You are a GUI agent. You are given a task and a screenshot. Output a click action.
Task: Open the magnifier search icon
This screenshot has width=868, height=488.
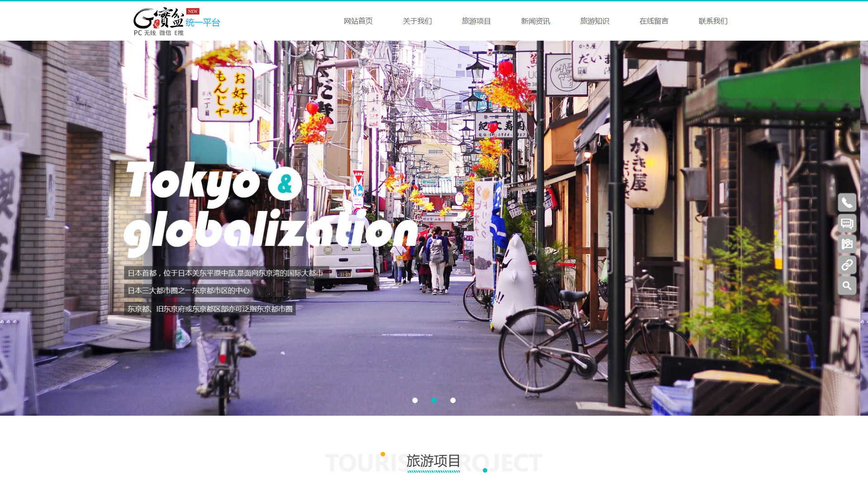847,286
